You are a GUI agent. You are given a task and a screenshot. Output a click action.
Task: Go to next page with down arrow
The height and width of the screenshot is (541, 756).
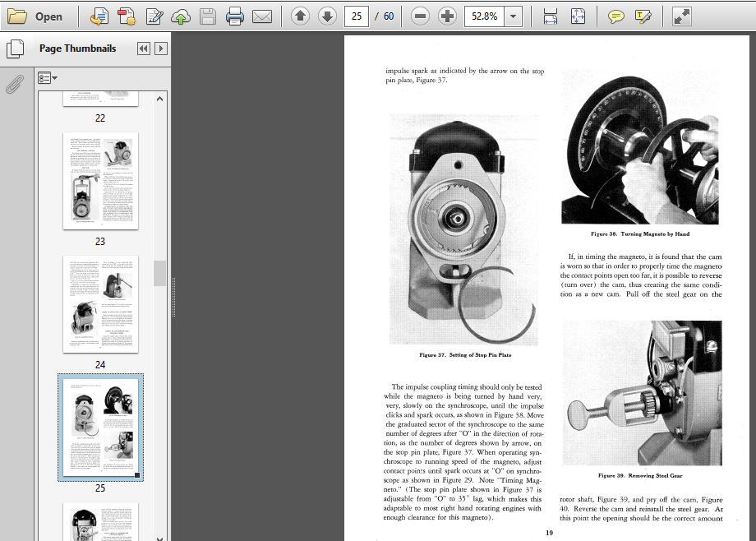click(327, 16)
